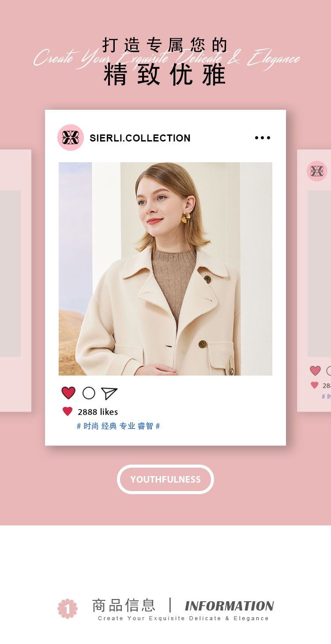Click the pink flower number 1 badge
This screenshot has width=331, height=644.
[x=68, y=609]
